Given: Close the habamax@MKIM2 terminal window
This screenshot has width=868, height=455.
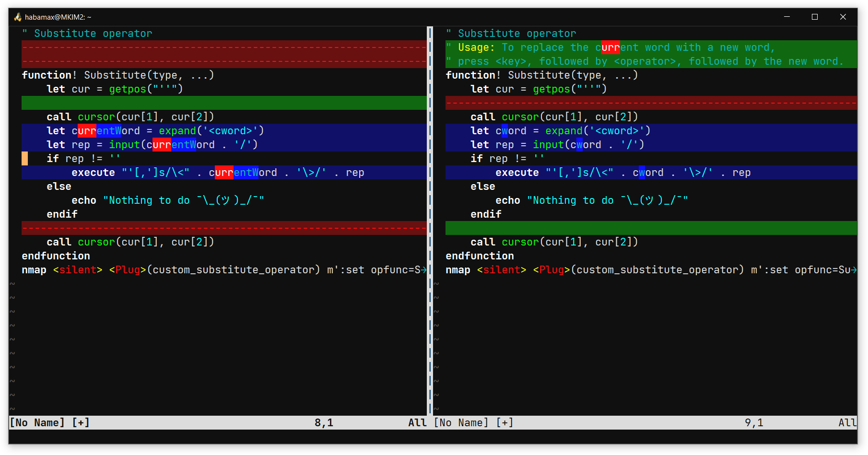Looking at the screenshot, I should pyautogui.click(x=843, y=17).
